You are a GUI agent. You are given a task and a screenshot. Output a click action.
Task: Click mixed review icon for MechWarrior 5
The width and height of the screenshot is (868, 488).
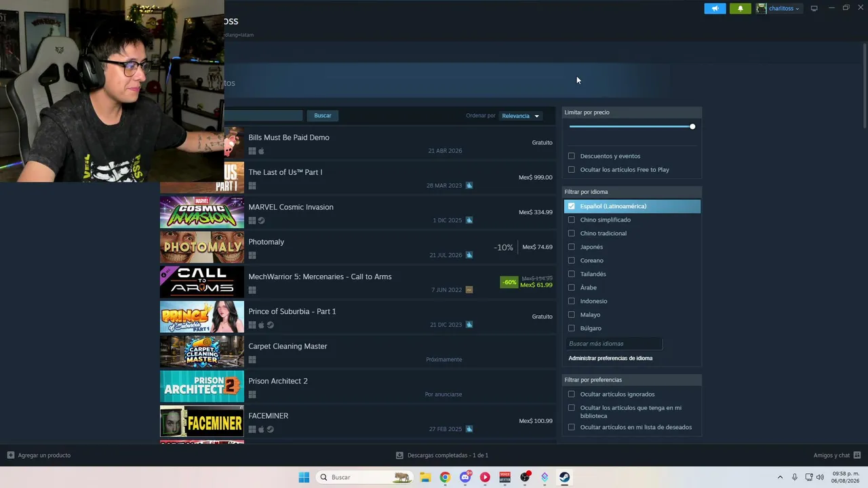pyautogui.click(x=469, y=289)
